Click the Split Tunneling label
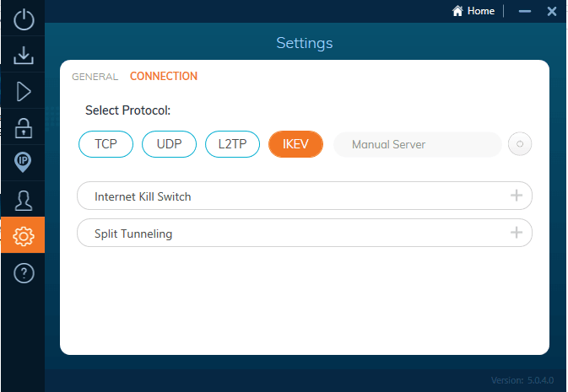568x392 pixels. [133, 234]
